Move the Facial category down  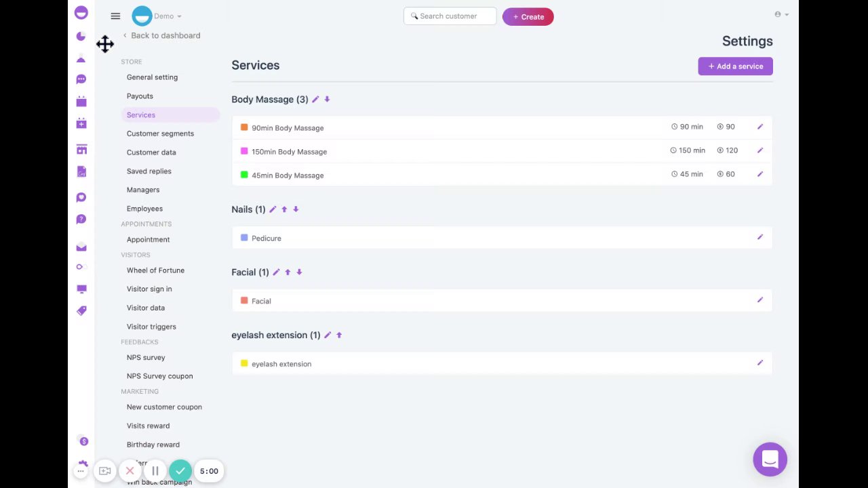pos(299,272)
